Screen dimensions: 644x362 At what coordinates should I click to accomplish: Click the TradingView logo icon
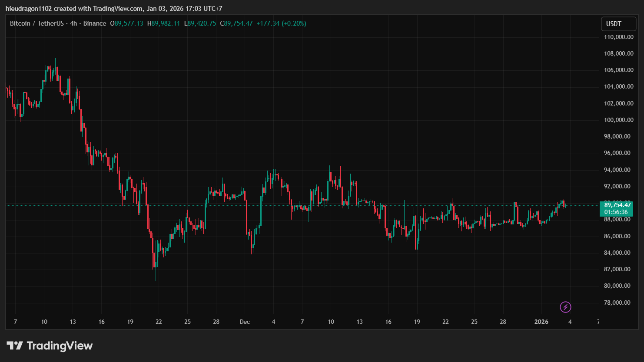[15, 346]
